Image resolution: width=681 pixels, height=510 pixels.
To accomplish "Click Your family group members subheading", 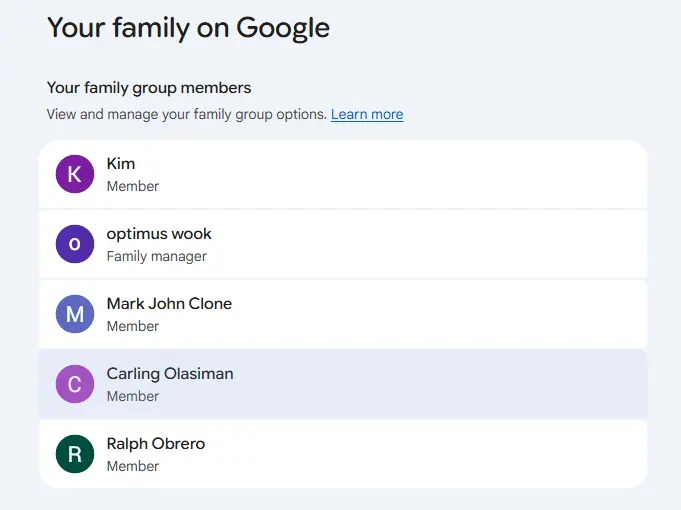I will point(149,88).
